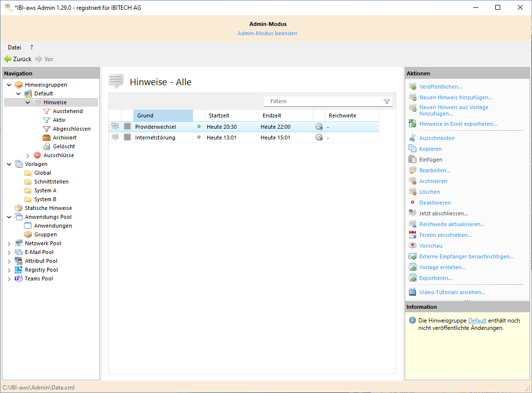Expand the Netzwerk Pool node
532x393 pixels.
9,244
